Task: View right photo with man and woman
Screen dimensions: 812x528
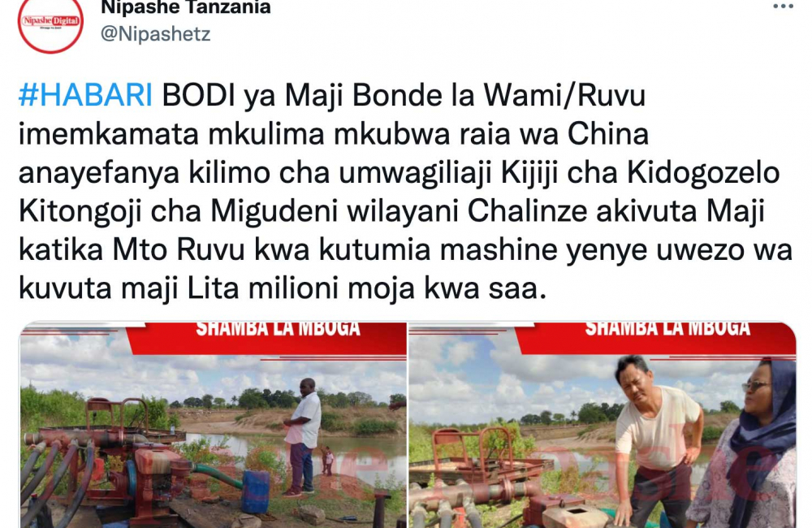Action: [603, 425]
